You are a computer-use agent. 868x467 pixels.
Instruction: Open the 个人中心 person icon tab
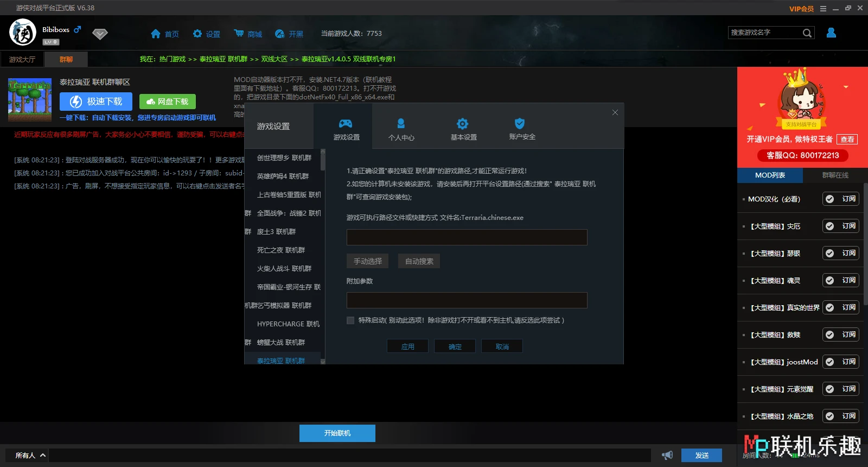point(401,124)
